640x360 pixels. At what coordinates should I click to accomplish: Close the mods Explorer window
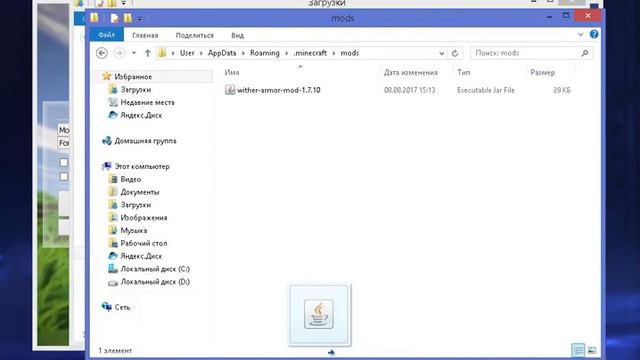pos(587,16)
